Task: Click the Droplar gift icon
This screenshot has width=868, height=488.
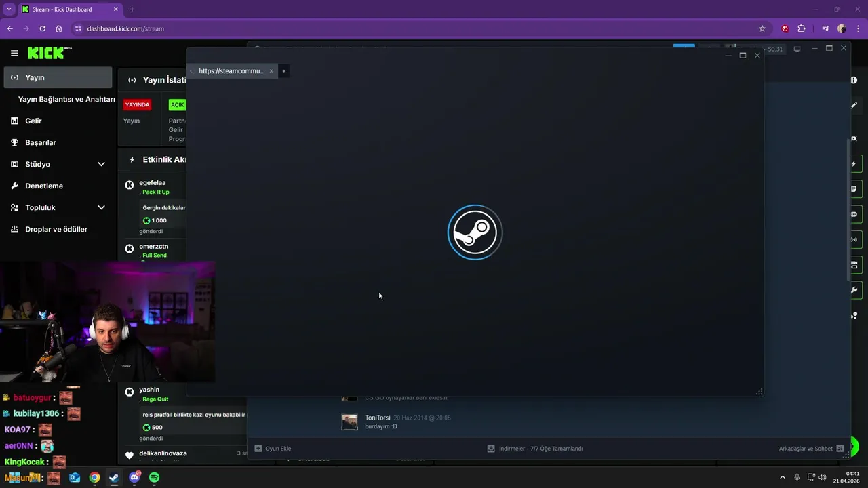Action: coord(14,229)
